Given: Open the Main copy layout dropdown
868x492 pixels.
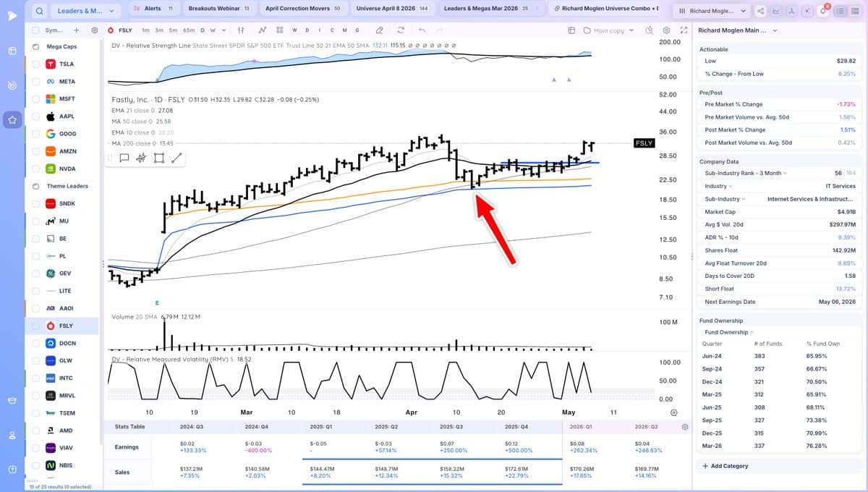Looking at the screenshot, I should coord(608,30).
